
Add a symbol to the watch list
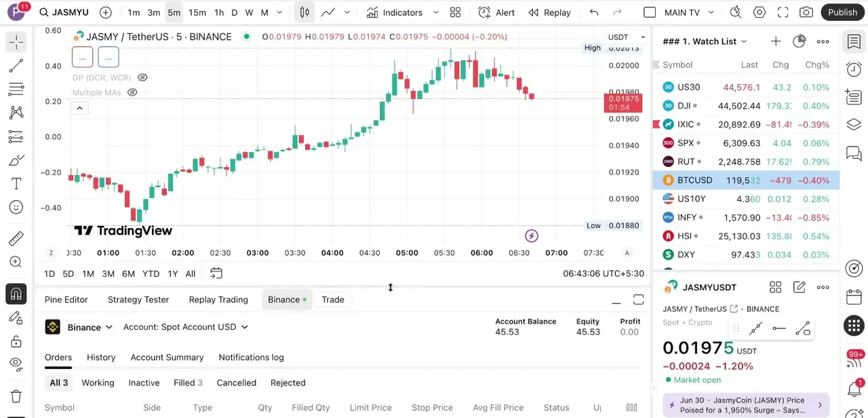(x=776, y=41)
